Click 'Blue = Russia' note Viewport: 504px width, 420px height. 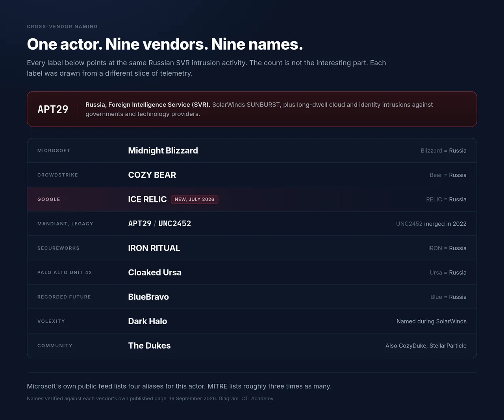click(x=448, y=297)
